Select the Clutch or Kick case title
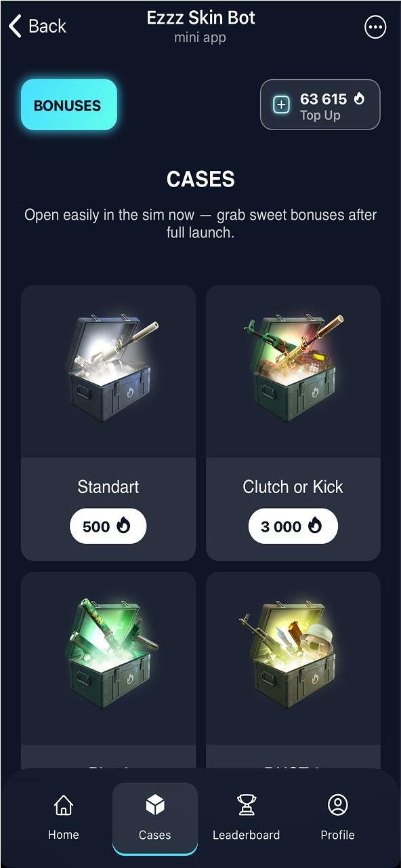 [x=293, y=487]
